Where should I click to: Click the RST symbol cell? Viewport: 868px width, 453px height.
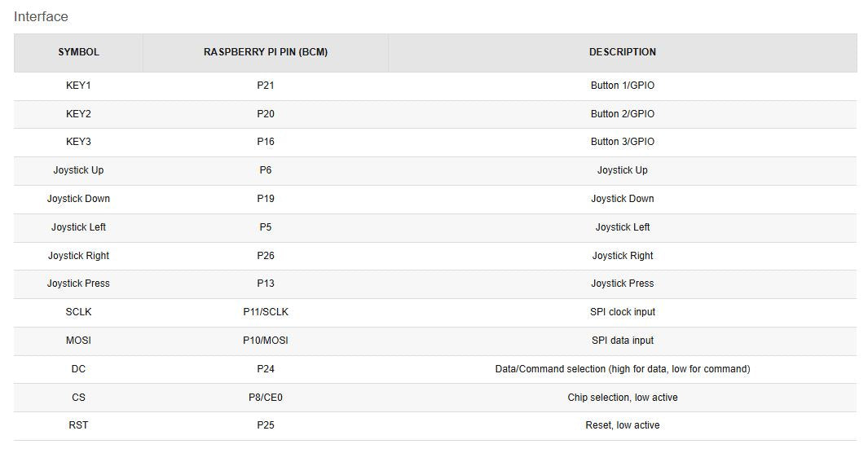click(78, 425)
